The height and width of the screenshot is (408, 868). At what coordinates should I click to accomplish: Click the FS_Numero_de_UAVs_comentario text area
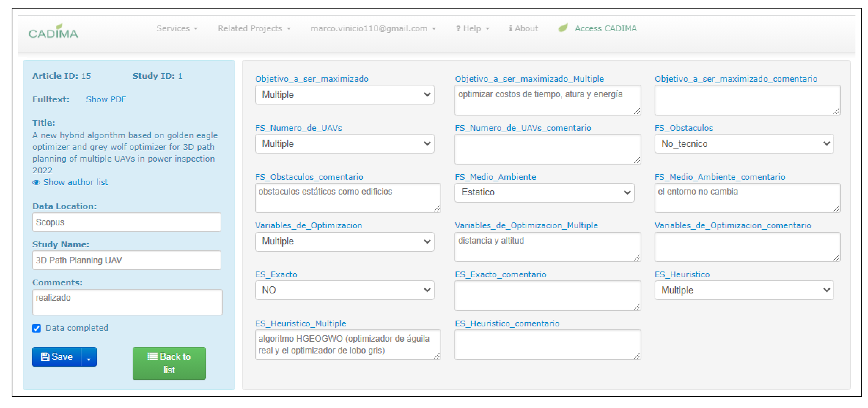click(547, 149)
